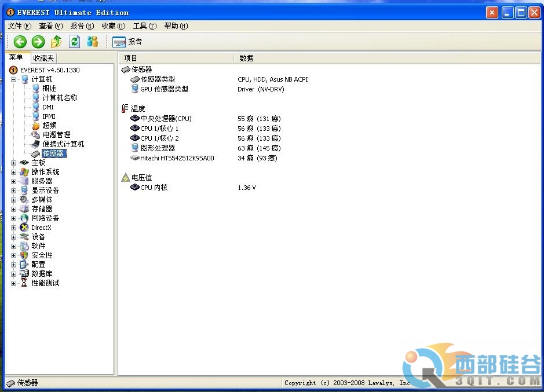
Task: Click the EVEREST title bar info icon
Action: point(10,12)
